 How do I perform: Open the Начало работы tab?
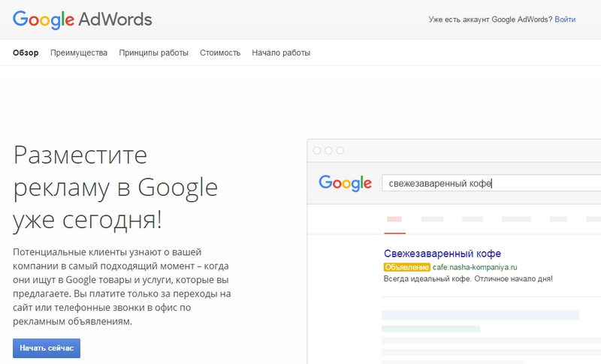point(281,53)
